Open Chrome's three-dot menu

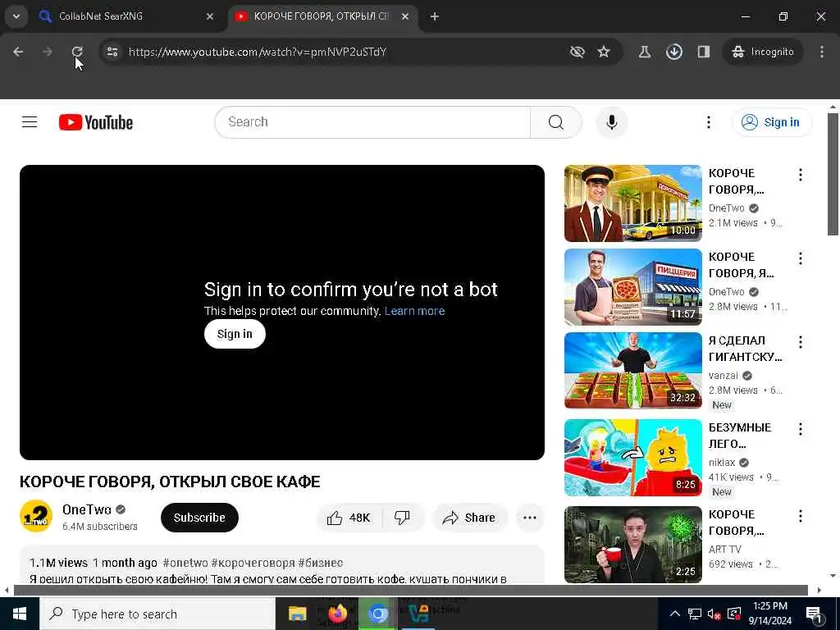coord(822,52)
